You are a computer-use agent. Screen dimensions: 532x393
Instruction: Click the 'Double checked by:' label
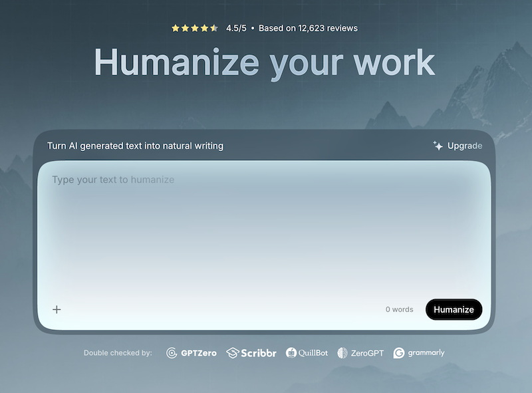click(x=118, y=353)
